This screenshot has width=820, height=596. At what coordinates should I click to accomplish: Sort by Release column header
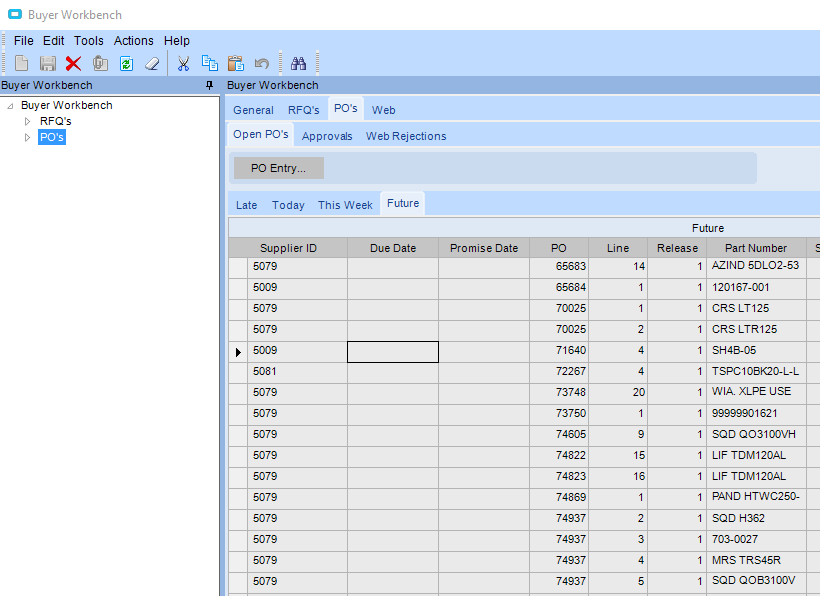click(677, 248)
